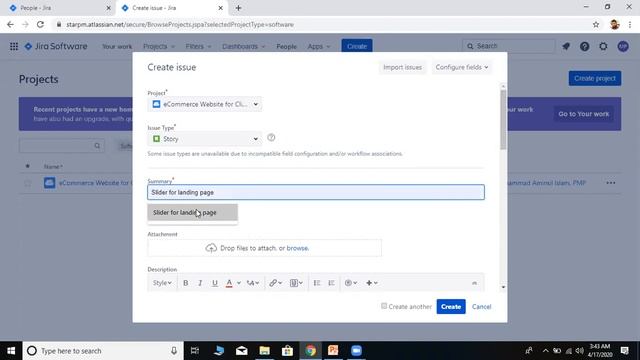This screenshot has height=360, width=640.
Task: Bookmark this page star icon
Action: click(596, 24)
